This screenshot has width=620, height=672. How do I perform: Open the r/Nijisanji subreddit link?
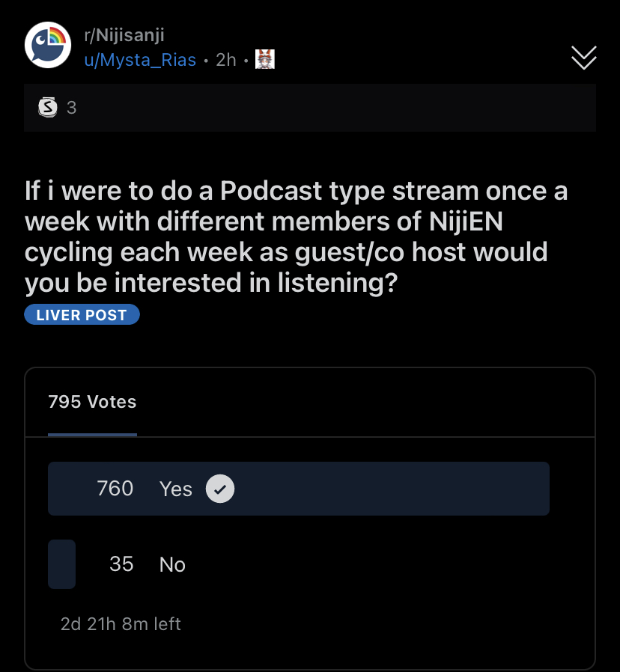pos(124,35)
